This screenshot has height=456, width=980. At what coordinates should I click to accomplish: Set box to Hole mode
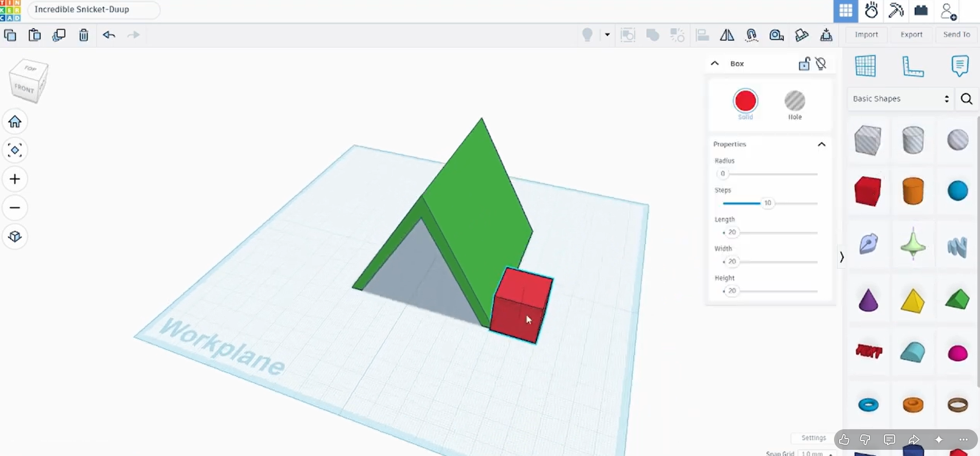794,105
